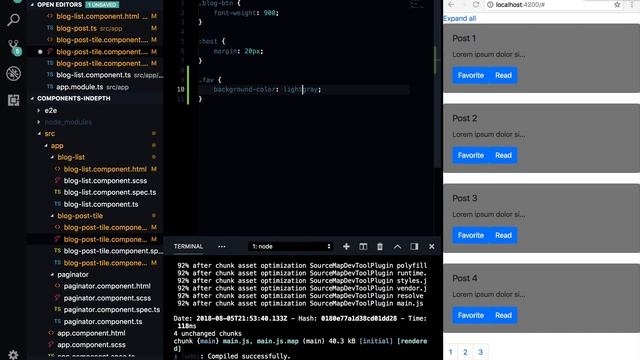Maximize the terminal panel with chevron
640x360 pixels.
click(x=397, y=247)
